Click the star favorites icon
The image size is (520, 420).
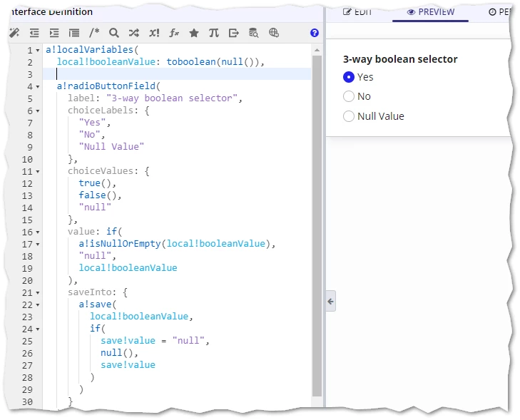[x=194, y=33]
